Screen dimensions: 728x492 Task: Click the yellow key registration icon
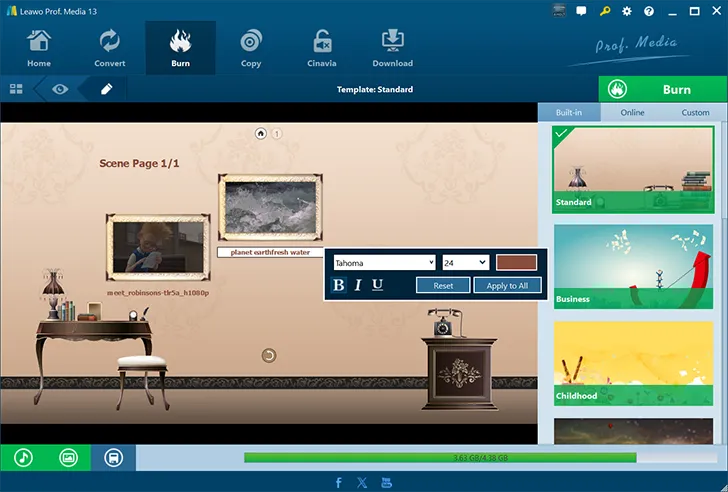[605, 11]
